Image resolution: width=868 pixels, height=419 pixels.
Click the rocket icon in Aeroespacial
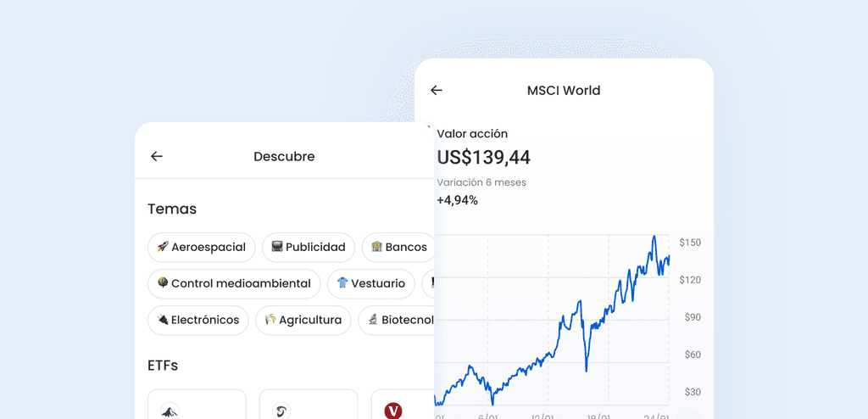coord(162,247)
